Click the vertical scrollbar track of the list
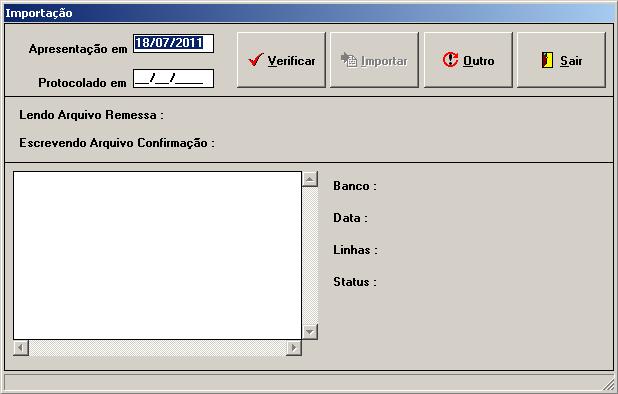618x394 pixels. (x=310, y=255)
